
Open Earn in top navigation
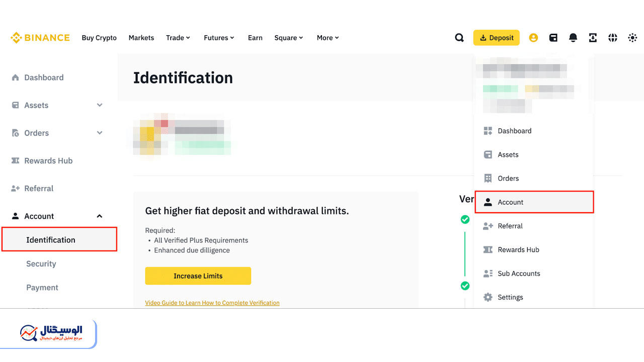click(255, 38)
